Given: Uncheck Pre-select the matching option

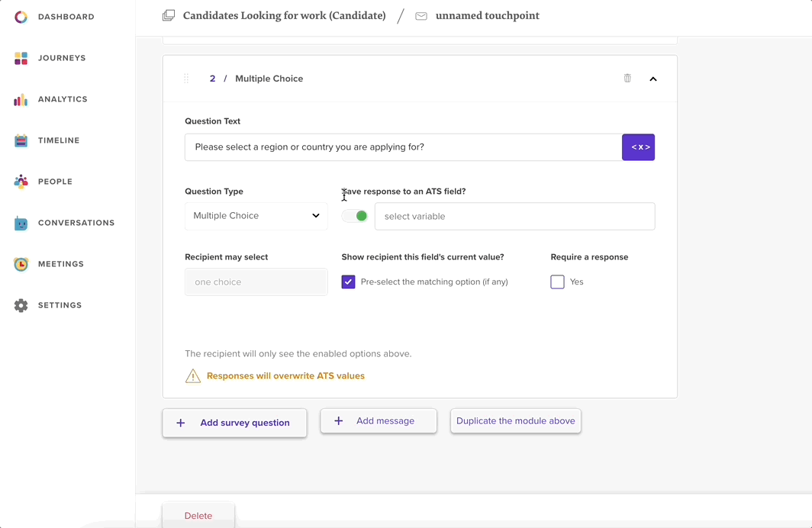Looking at the screenshot, I should [348, 282].
